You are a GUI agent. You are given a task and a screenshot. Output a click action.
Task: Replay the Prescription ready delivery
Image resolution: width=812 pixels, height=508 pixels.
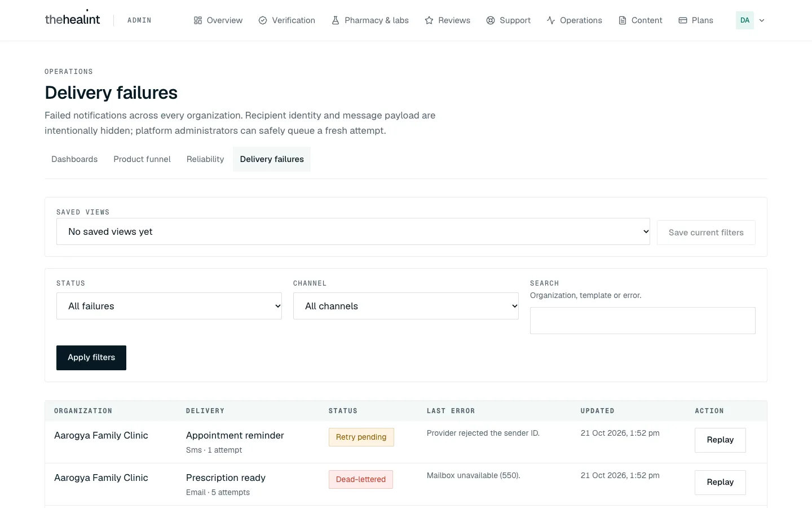[x=720, y=483]
